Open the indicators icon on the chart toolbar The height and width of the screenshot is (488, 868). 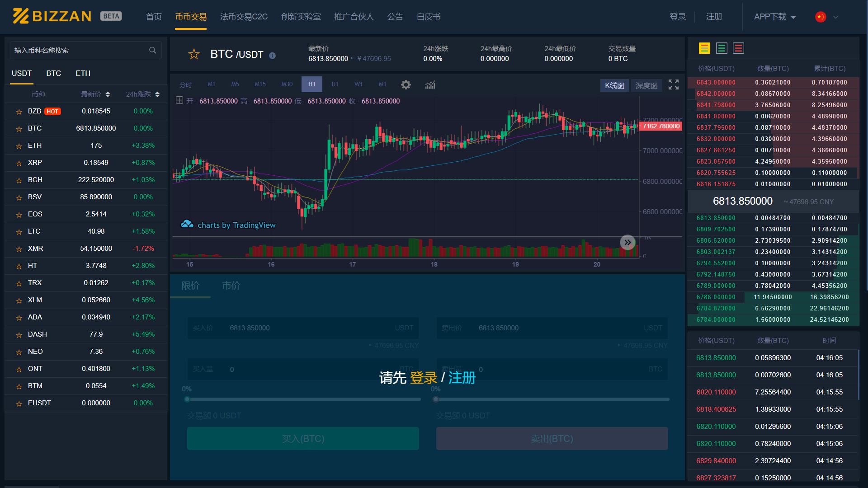tap(429, 84)
